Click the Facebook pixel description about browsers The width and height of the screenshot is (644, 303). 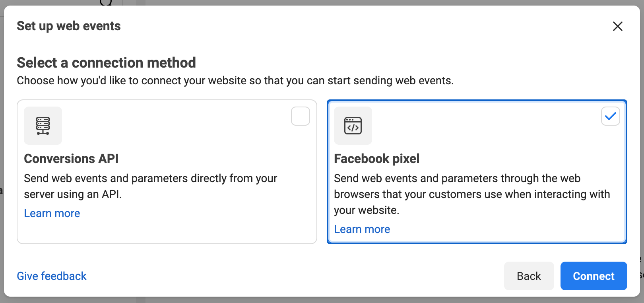tap(472, 194)
